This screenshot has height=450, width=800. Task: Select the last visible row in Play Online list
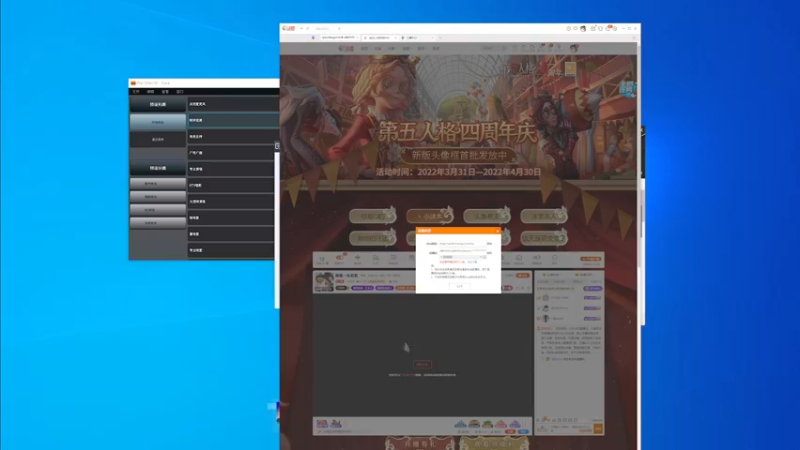coord(231,251)
